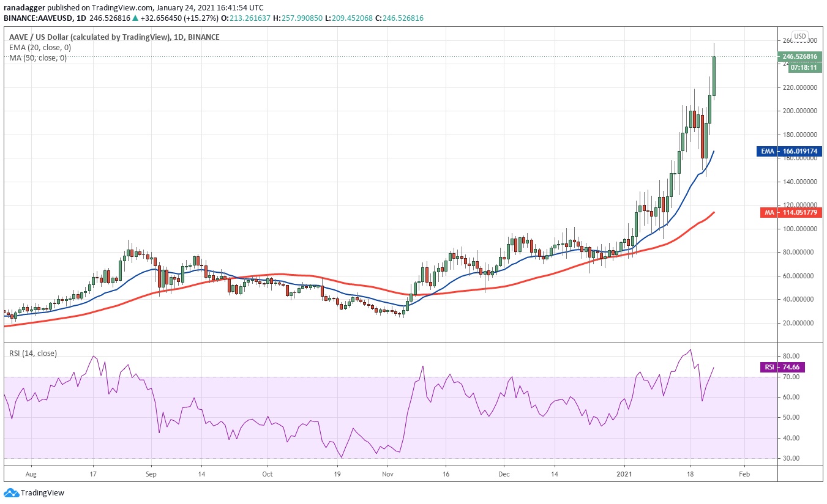The height and width of the screenshot is (504, 827).
Task: Click the TradingView logo at bottom left
Action: click(x=34, y=492)
